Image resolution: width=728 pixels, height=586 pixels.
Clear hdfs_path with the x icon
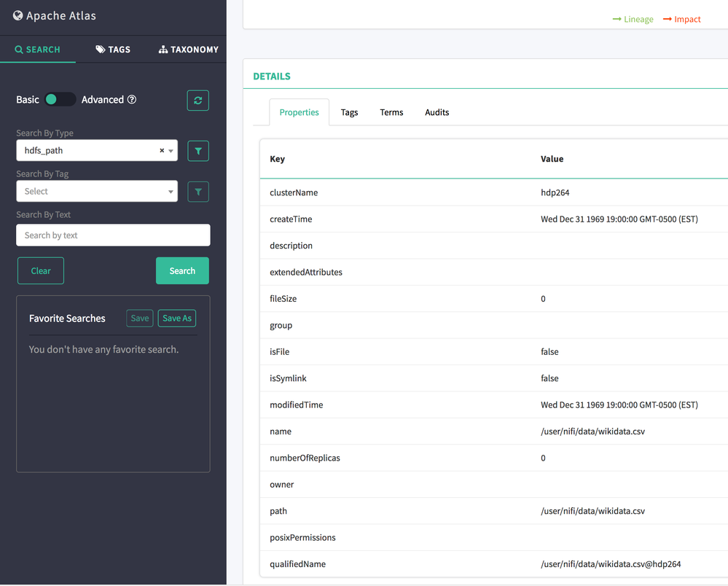point(162,150)
